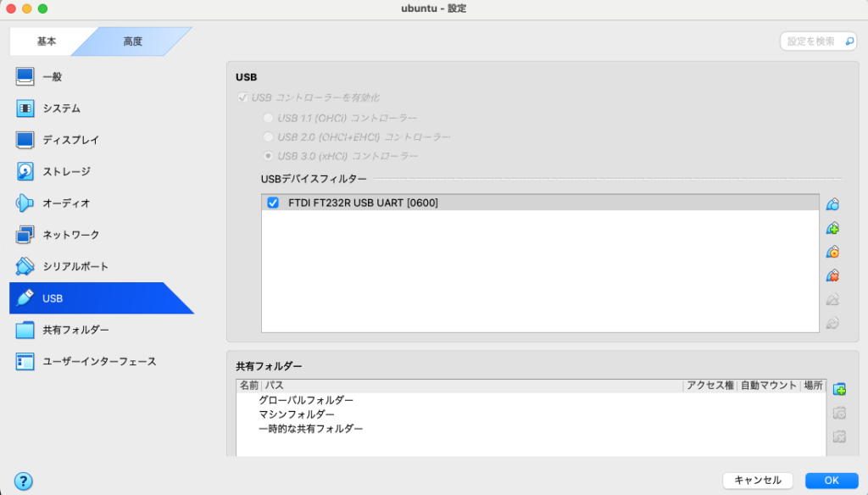Open the help question mark button
The image size is (868, 495).
pyautogui.click(x=24, y=481)
